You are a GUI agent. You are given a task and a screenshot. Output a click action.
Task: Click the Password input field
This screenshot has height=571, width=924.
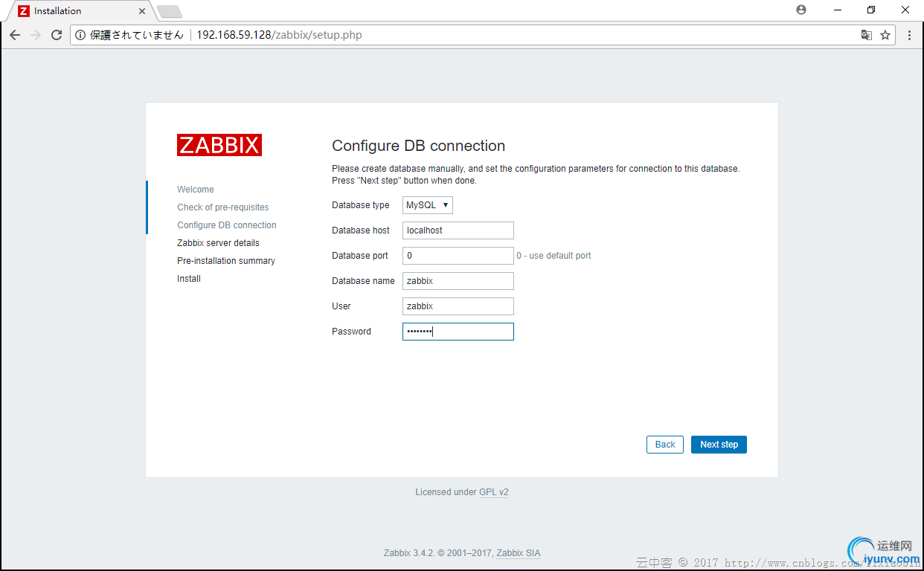(x=458, y=332)
